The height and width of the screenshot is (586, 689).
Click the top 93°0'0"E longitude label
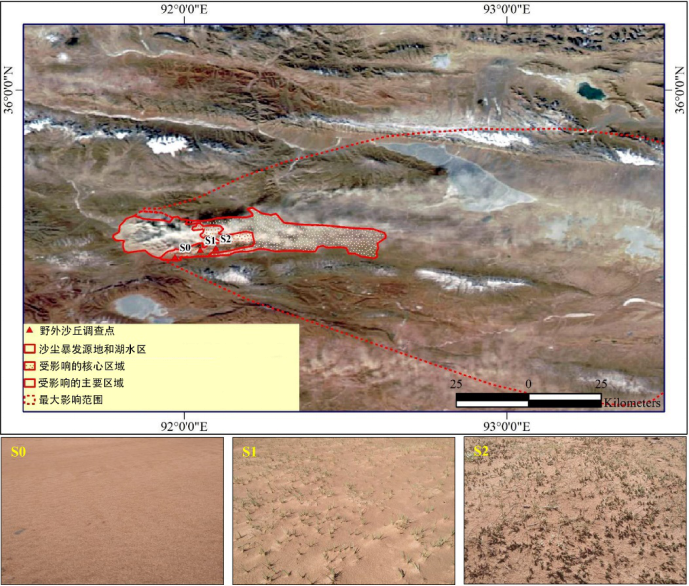(x=507, y=9)
